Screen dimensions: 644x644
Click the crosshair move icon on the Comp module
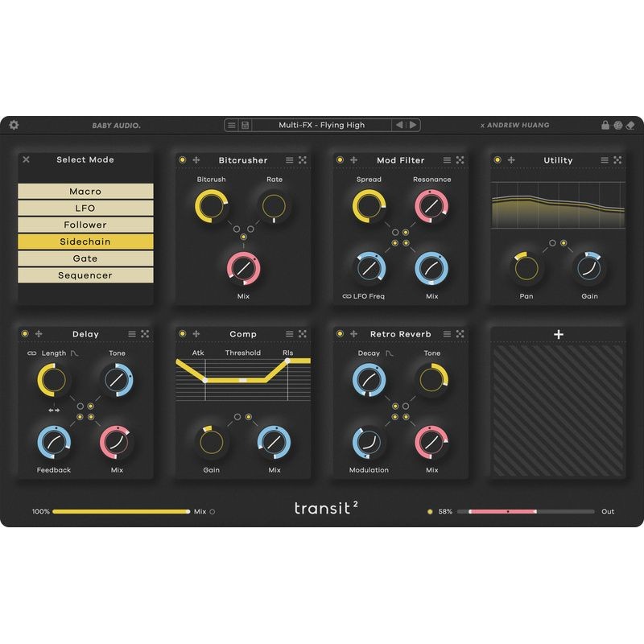pos(195,334)
